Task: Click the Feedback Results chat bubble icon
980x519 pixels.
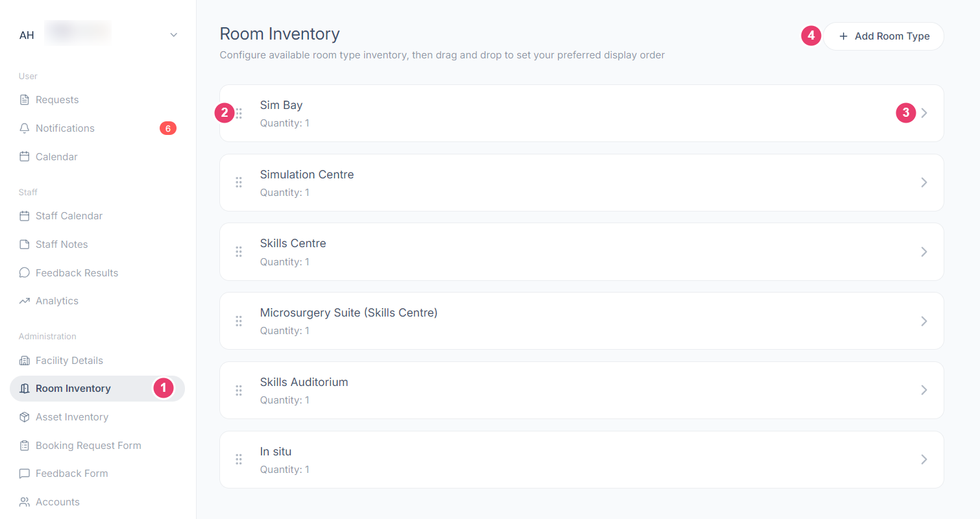Action: click(25, 273)
